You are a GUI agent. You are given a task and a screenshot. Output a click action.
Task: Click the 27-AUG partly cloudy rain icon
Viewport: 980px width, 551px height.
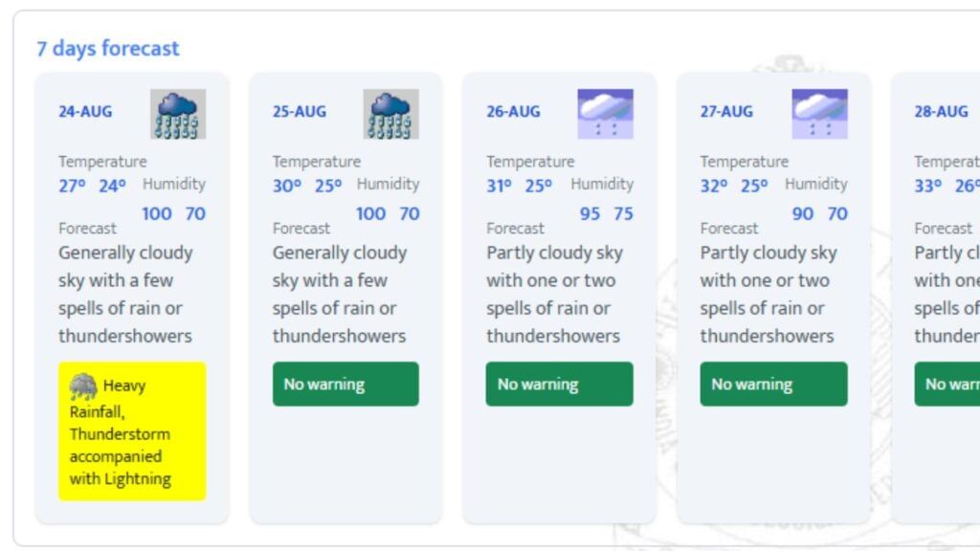click(x=819, y=114)
